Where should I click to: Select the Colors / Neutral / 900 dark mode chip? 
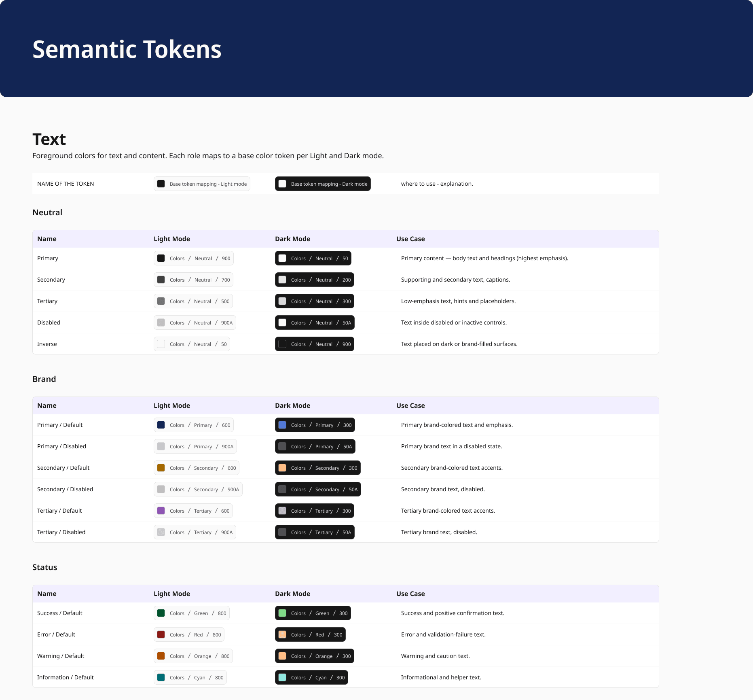pyautogui.click(x=315, y=344)
